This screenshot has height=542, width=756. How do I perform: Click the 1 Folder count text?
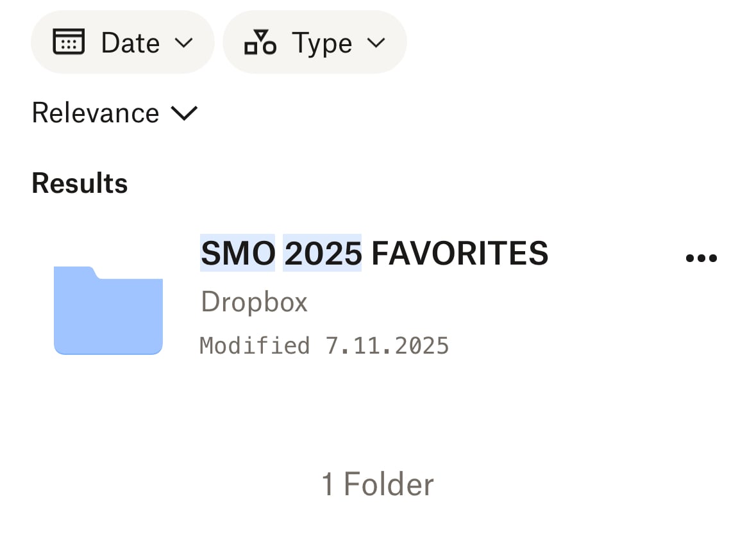click(x=378, y=484)
